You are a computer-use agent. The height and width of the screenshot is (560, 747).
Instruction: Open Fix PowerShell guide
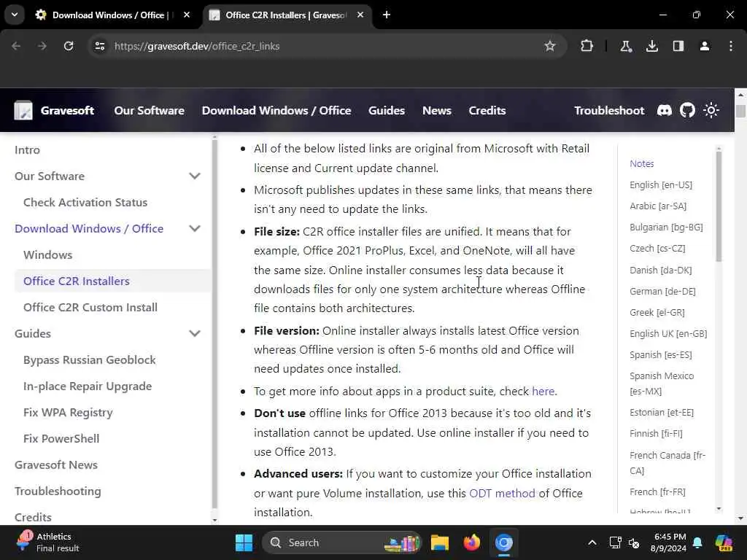(61, 438)
